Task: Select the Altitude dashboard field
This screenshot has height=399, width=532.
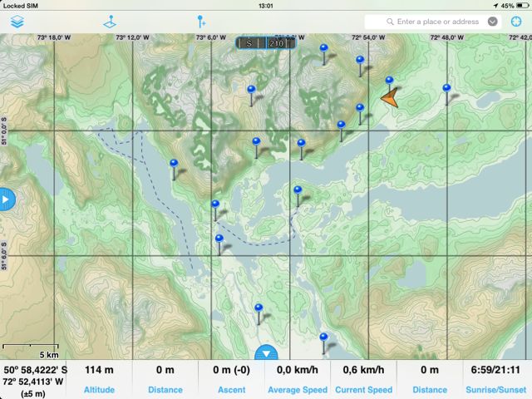Action: tap(98, 379)
